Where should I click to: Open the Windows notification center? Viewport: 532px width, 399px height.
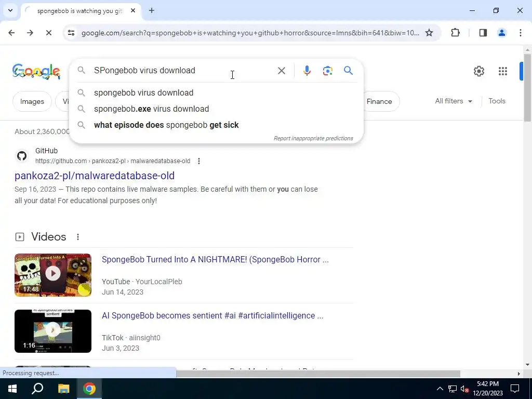[515, 389]
